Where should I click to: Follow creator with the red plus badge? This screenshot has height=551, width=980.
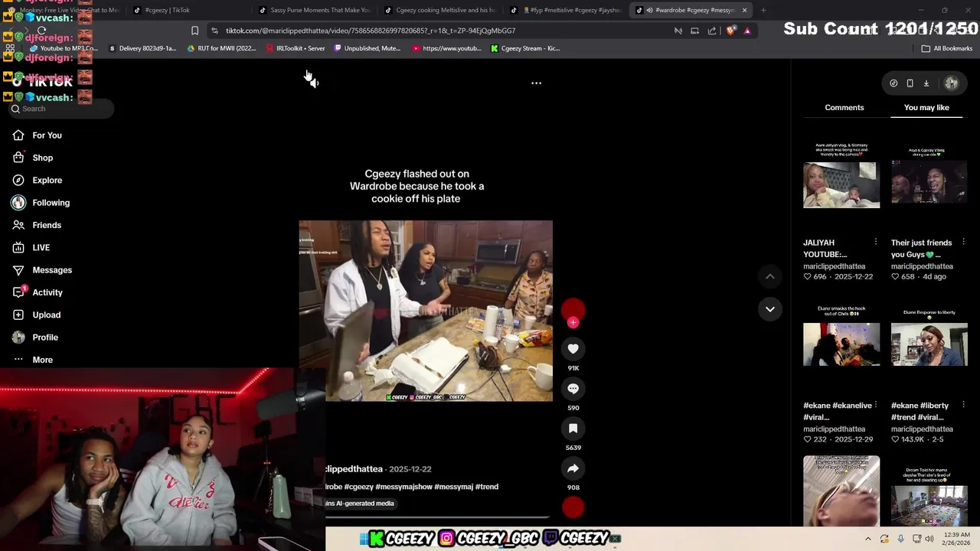573,323
